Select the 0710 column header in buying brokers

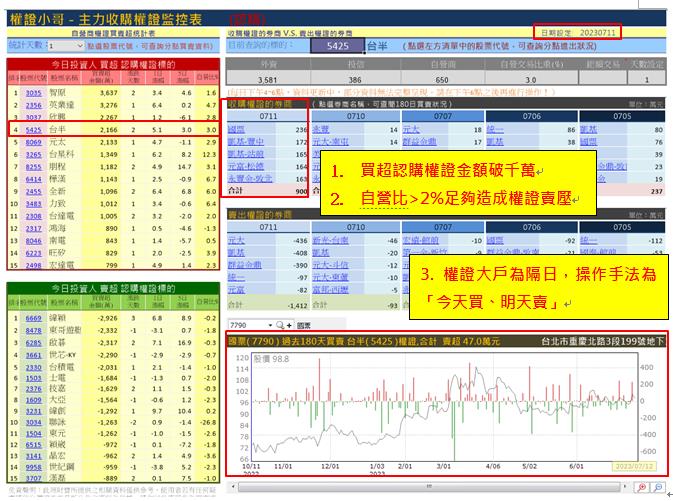coord(356,116)
